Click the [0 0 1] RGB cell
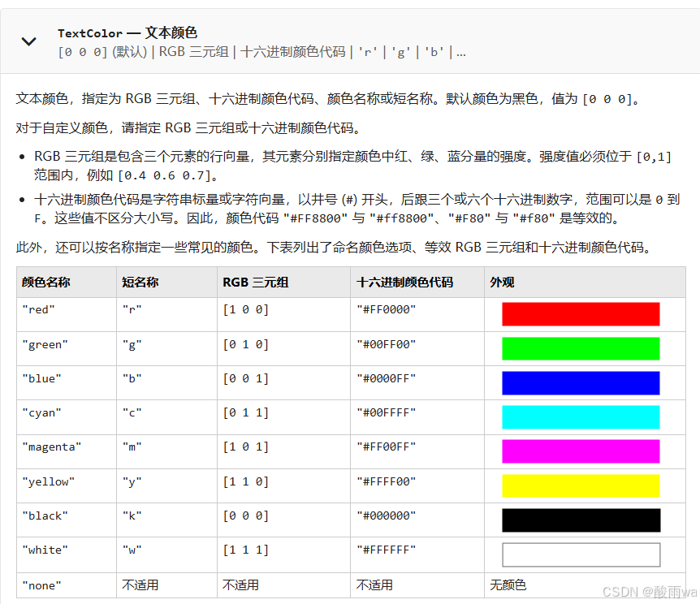The height and width of the screenshot is (604, 700). tap(284, 383)
